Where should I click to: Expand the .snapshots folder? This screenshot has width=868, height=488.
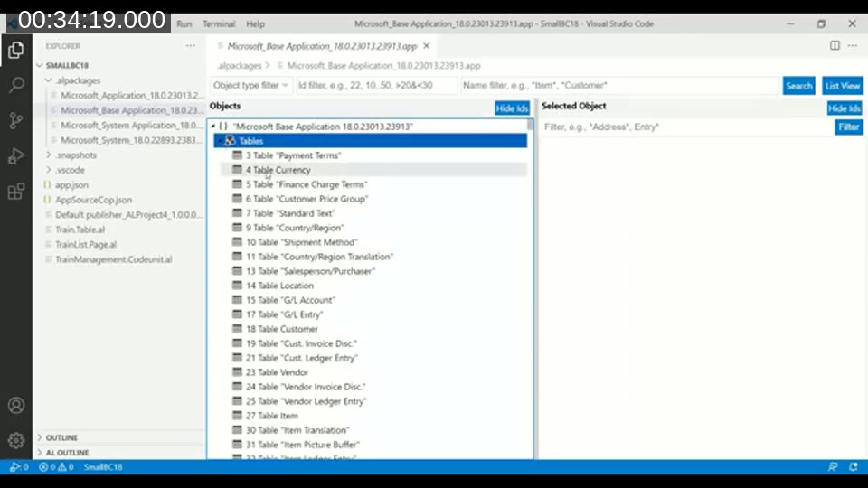49,155
